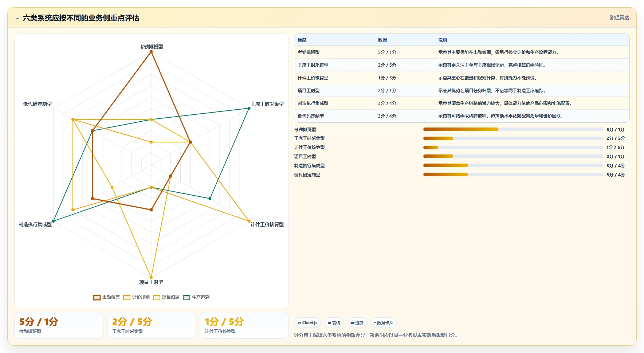This screenshot has height=353, width=644.
Task: Click the 工序工时采集型 radar axis label
Action: pos(267,104)
